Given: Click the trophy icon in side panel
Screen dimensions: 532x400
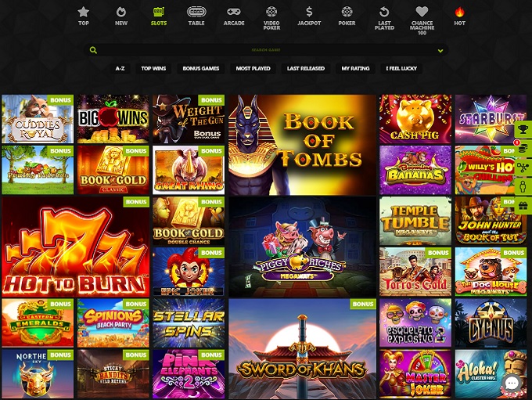Looking at the screenshot, I should (523, 129).
